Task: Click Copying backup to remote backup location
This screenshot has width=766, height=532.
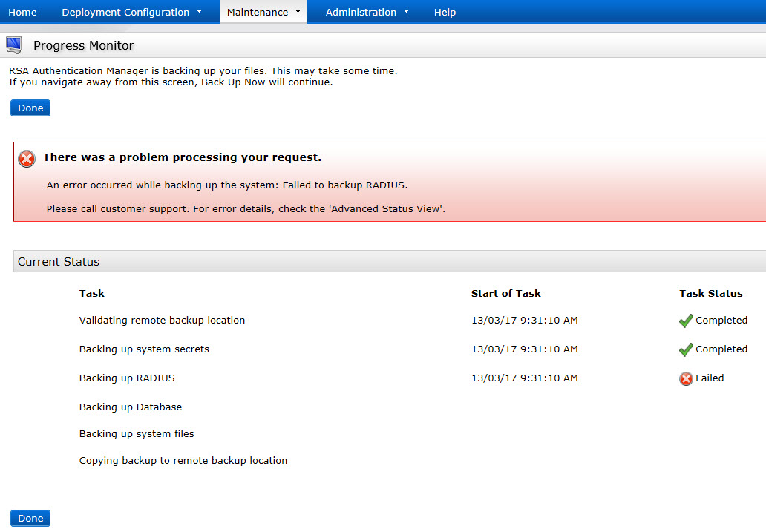Action: (183, 460)
